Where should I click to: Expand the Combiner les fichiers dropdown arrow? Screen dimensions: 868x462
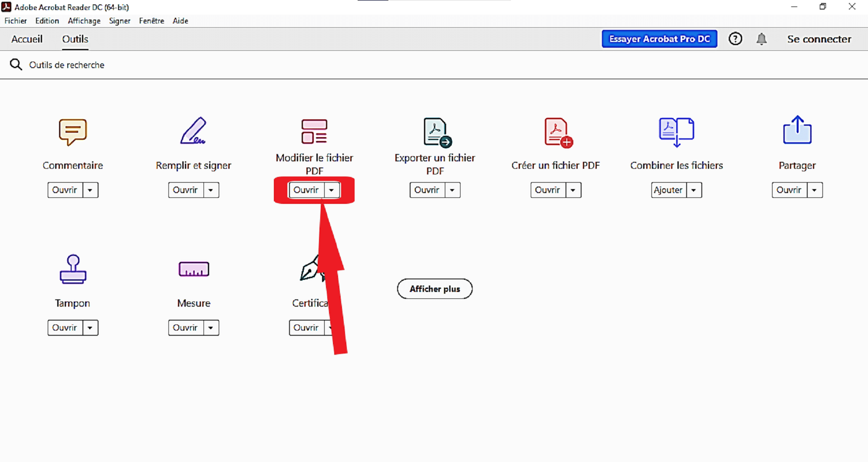pyautogui.click(x=694, y=190)
